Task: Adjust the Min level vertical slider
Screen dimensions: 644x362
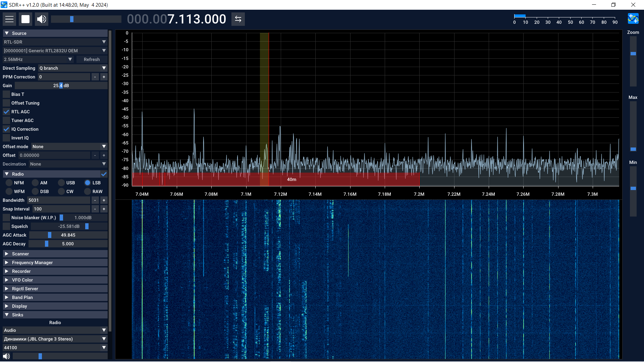Action: pyautogui.click(x=633, y=191)
